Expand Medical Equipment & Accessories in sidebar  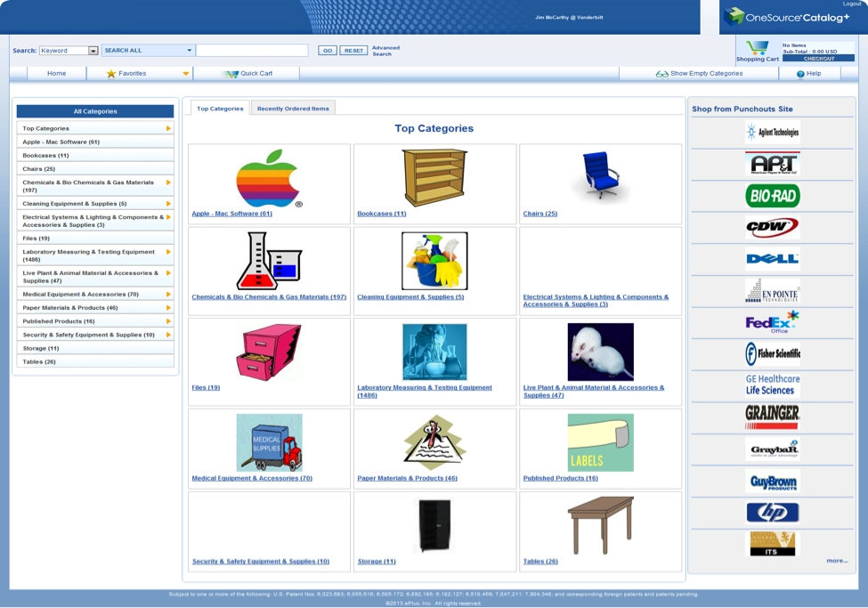click(x=168, y=294)
